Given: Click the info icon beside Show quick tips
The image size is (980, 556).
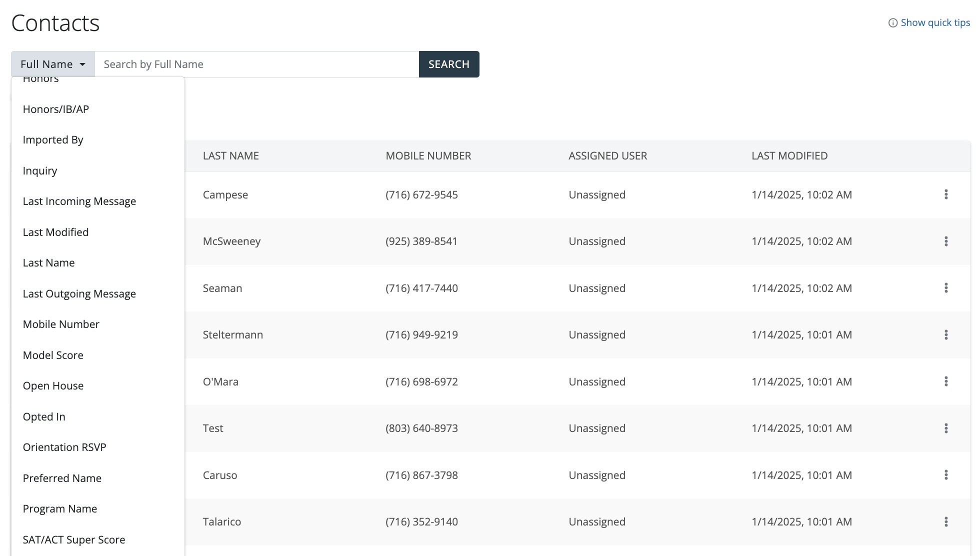Looking at the screenshot, I should [x=892, y=23].
